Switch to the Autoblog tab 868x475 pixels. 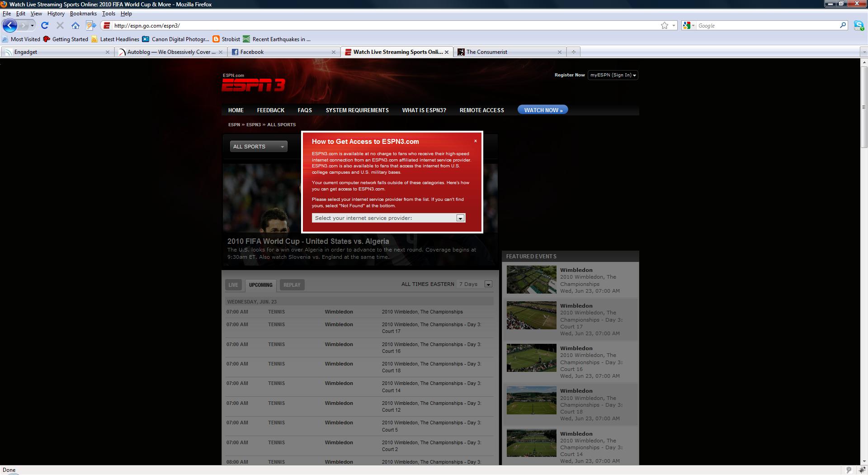(170, 52)
